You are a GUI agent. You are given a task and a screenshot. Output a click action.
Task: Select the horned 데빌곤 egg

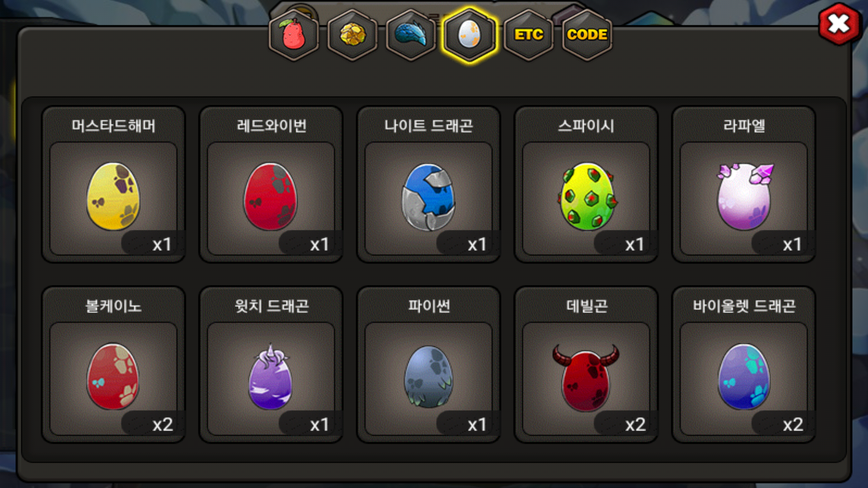pos(586,378)
